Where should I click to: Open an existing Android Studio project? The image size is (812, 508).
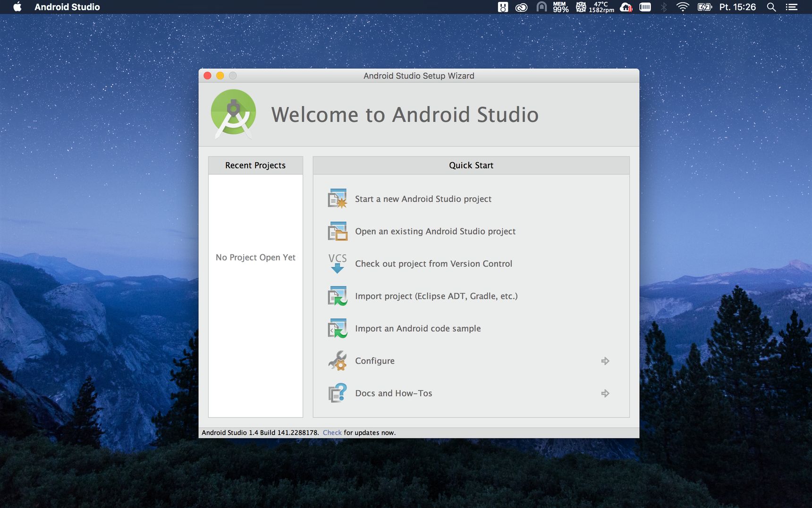[x=435, y=232]
